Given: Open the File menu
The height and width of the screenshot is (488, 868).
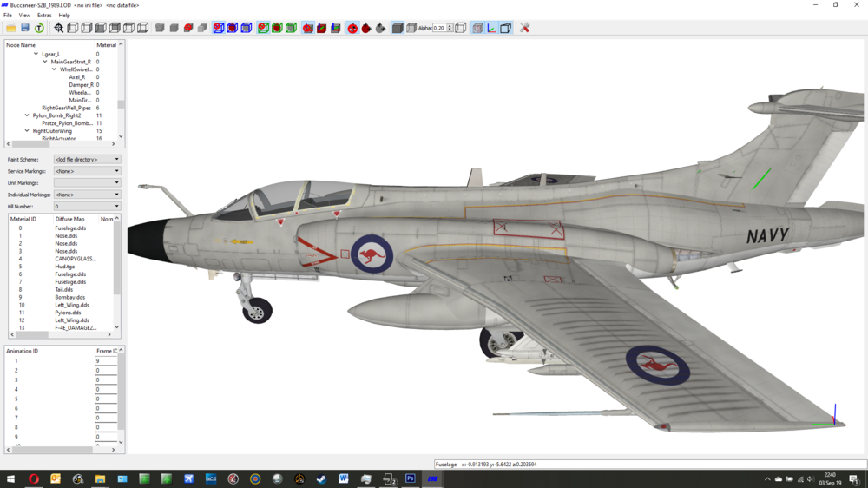Looking at the screenshot, I should pos(8,16).
